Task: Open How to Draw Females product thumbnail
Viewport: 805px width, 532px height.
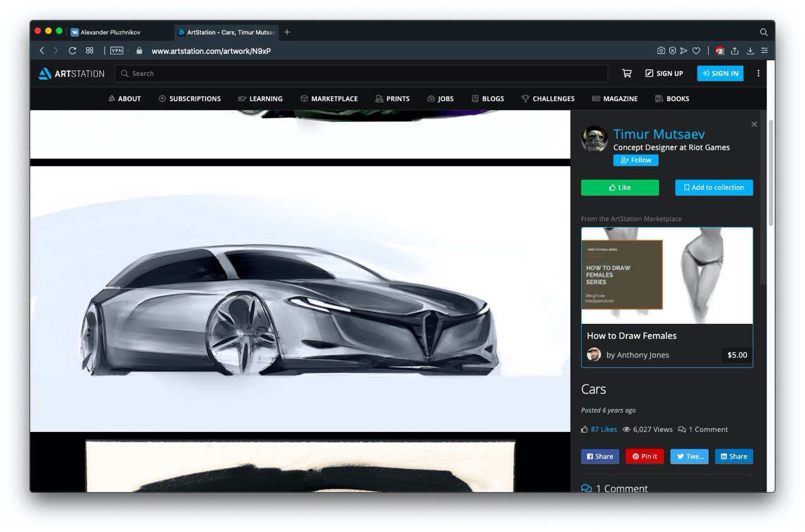Action: 667,275
